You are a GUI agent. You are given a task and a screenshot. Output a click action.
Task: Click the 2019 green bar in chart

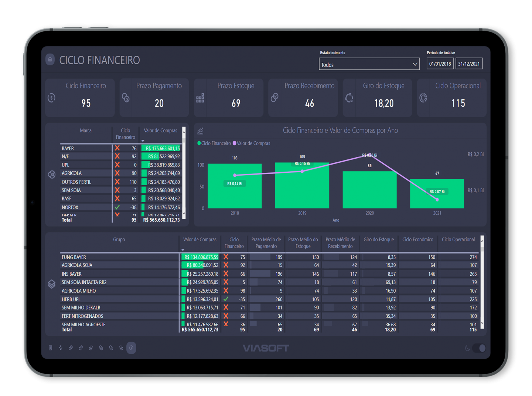302,186
